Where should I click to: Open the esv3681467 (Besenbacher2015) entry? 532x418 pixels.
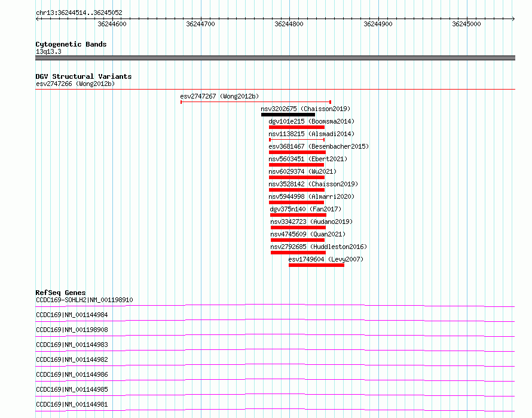[319, 146]
